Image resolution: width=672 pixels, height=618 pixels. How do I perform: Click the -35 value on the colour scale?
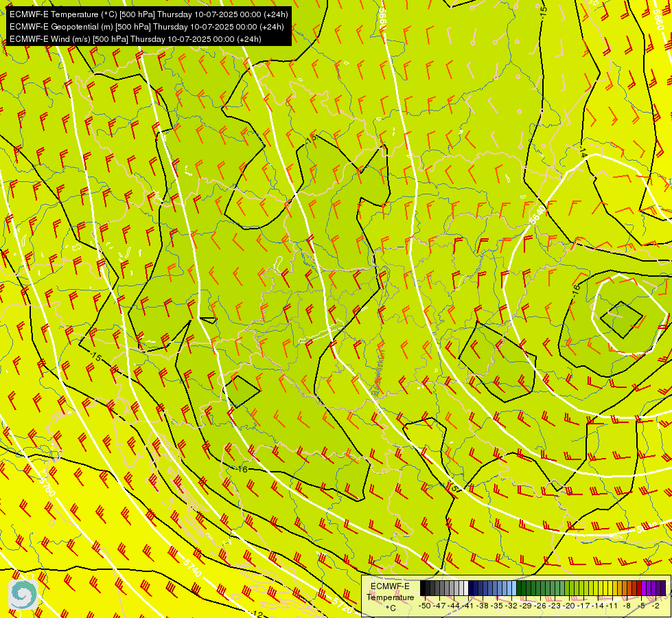[497, 606]
